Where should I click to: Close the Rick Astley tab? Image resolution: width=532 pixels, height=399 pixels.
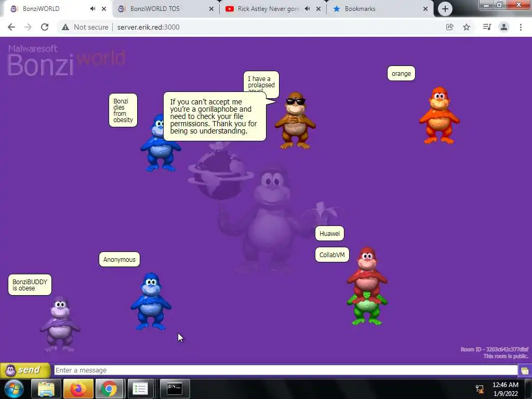(x=318, y=9)
